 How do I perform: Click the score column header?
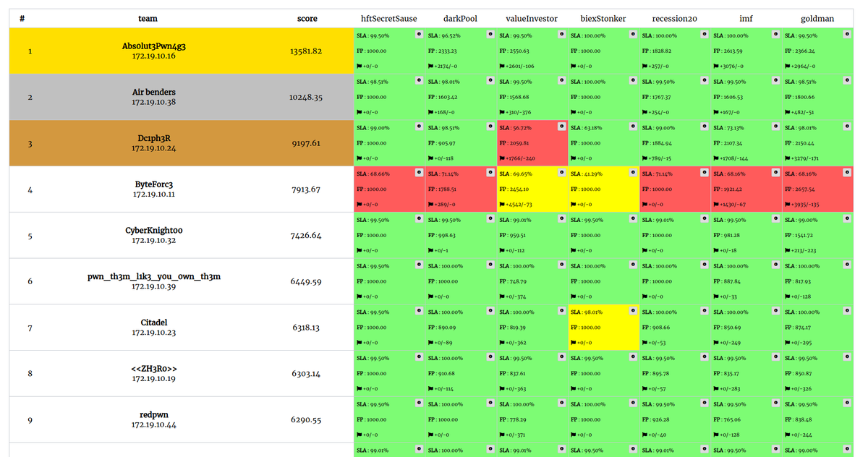(x=307, y=19)
